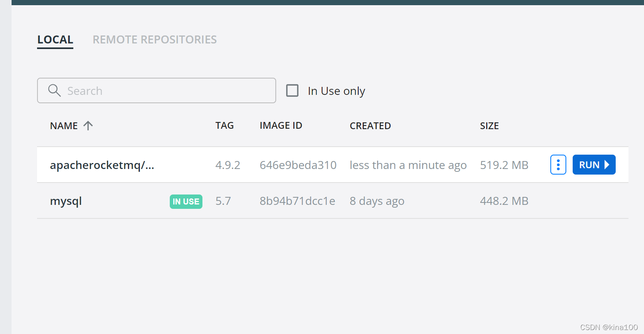
Task: Click the CREATED column header
Action: coord(370,126)
